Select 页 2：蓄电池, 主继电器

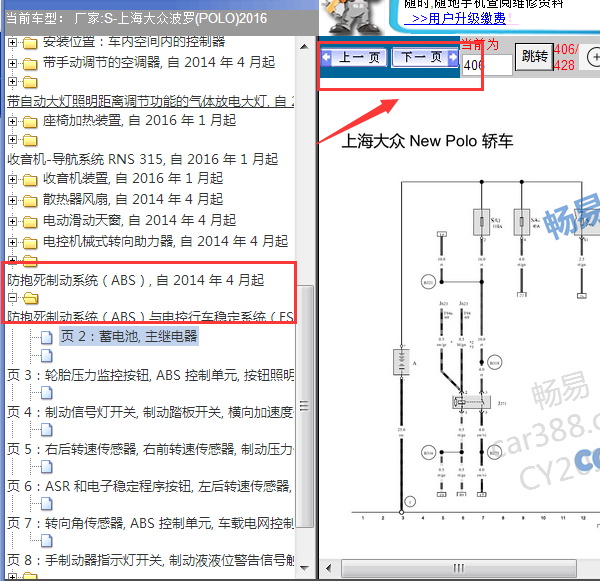[x=129, y=336]
